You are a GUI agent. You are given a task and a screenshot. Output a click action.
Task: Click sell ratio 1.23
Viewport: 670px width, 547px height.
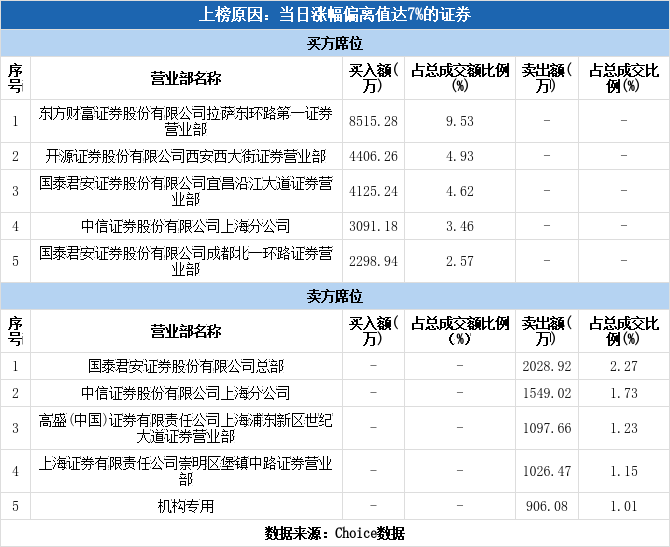624,429
